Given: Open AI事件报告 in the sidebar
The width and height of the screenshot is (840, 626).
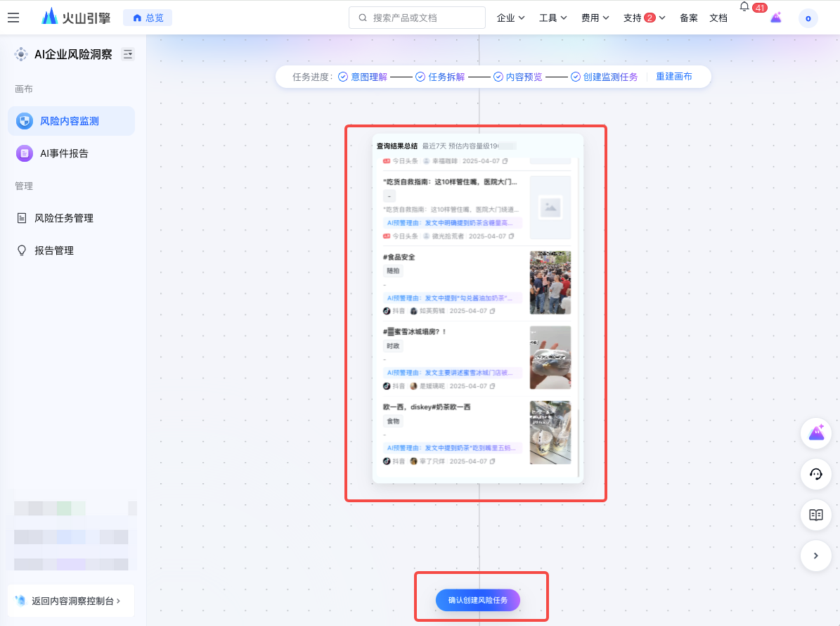Looking at the screenshot, I should click(x=64, y=153).
